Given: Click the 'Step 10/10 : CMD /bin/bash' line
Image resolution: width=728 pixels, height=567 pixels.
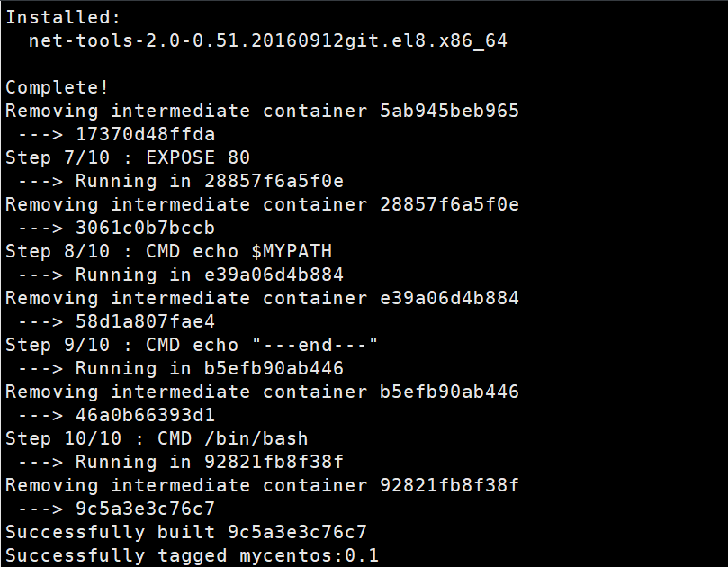Looking at the screenshot, I should click(x=157, y=438).
